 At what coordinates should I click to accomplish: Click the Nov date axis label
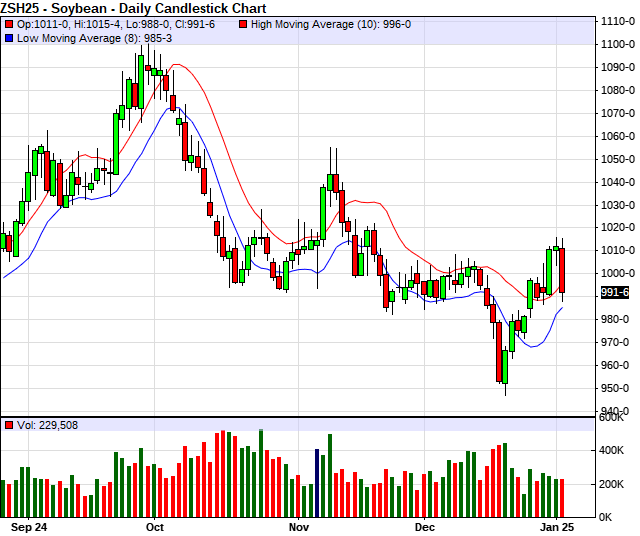point(299,525)
